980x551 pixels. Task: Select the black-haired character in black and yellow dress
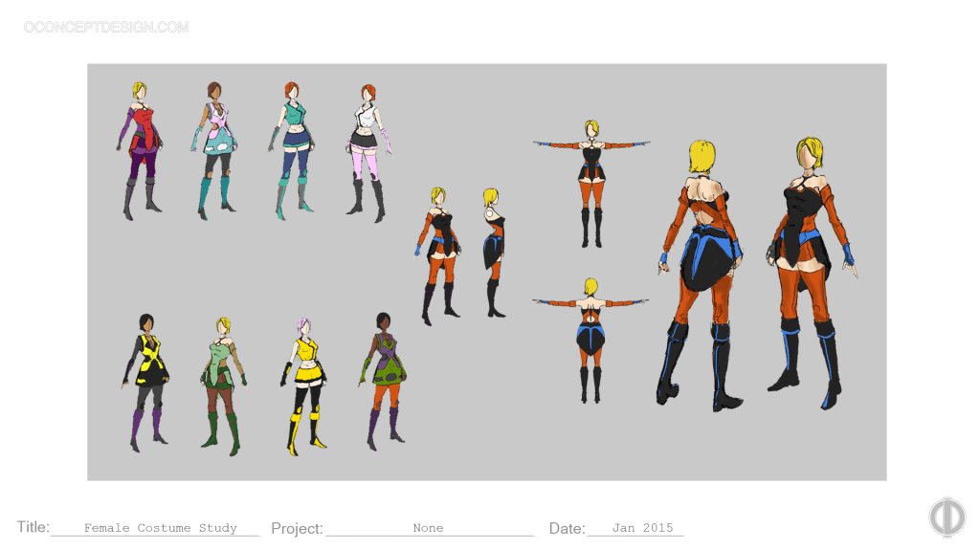point(146,383)
